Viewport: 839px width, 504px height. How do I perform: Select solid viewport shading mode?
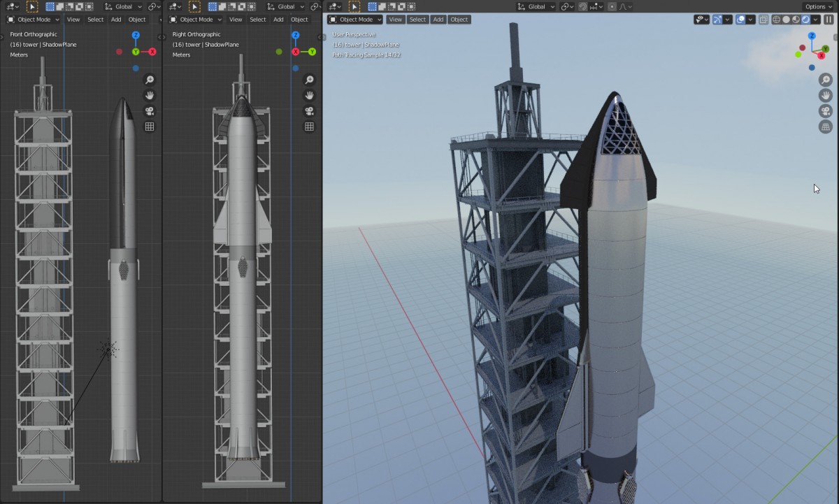[786, 20]
